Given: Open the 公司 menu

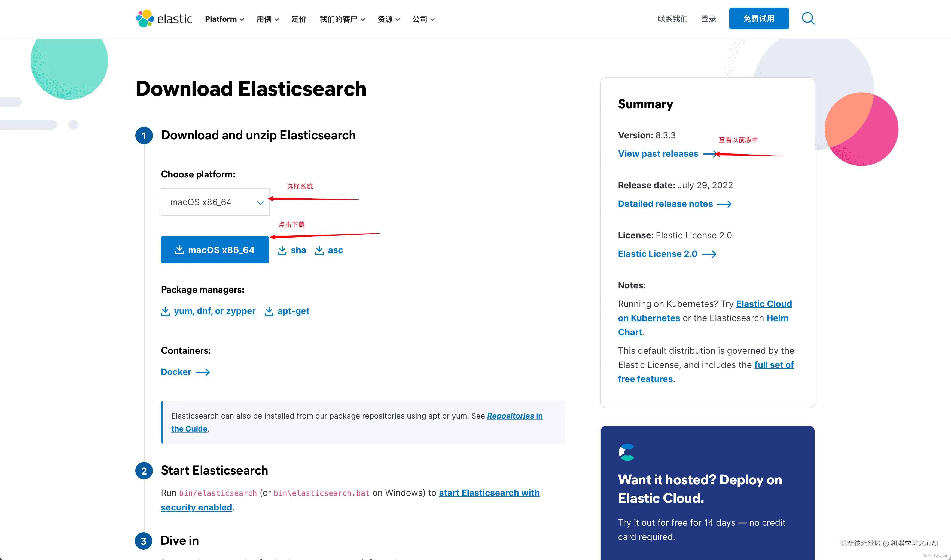Looking at the screenshot, I should point(423,19).
